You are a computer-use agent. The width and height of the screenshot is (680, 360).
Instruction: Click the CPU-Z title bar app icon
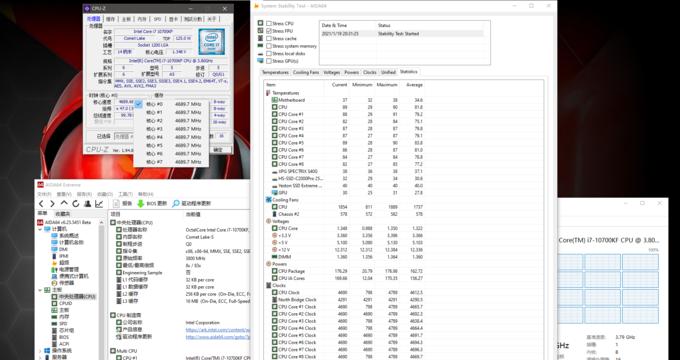tap(87, 8)
